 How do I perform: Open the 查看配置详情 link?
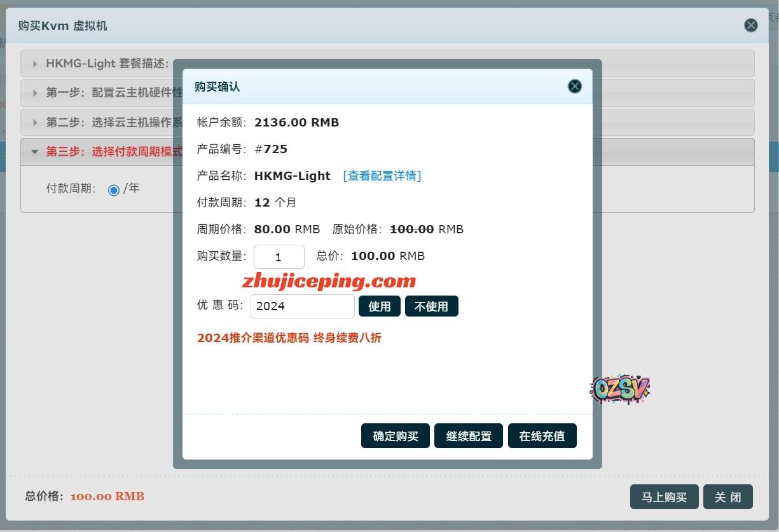tap(382, 176)
